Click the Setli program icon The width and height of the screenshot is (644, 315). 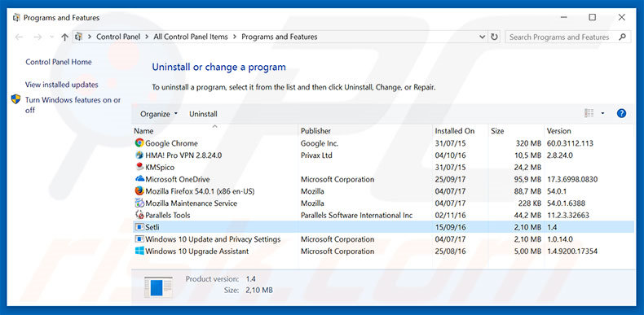click(x=139, y=227)
